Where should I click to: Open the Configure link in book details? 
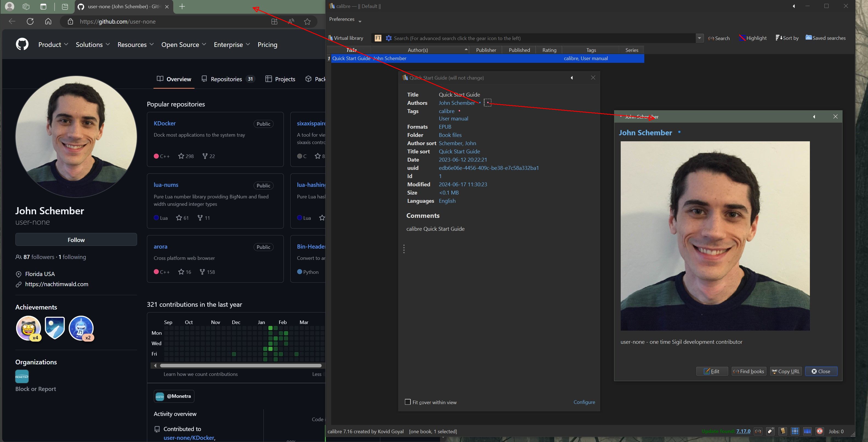click(x=584, y=402)
